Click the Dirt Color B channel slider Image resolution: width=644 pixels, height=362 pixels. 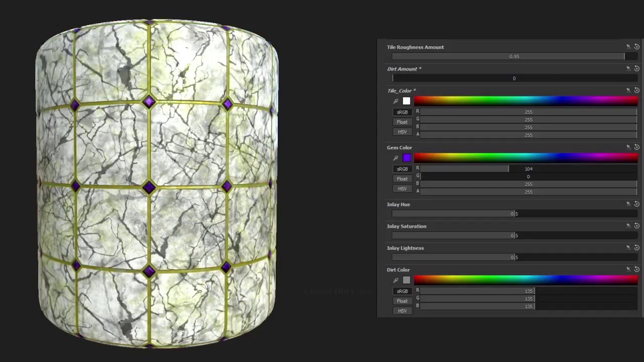pos(528,306)
